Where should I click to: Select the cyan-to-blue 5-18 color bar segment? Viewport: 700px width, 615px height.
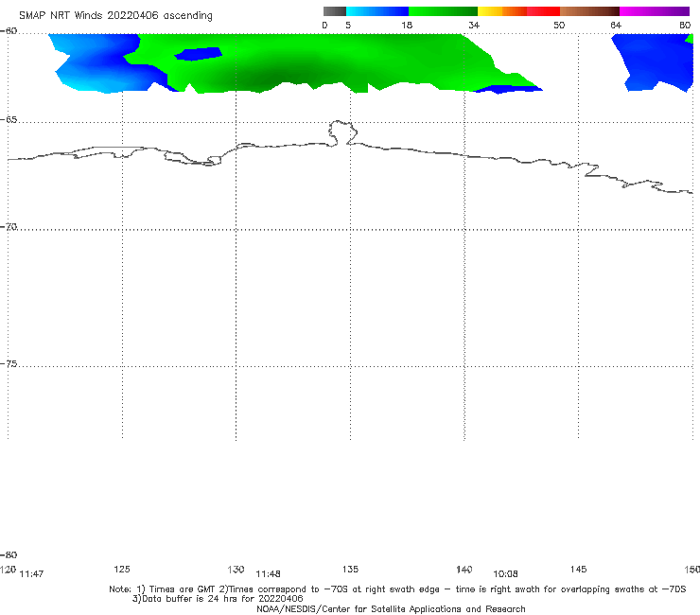click(377, 11)
